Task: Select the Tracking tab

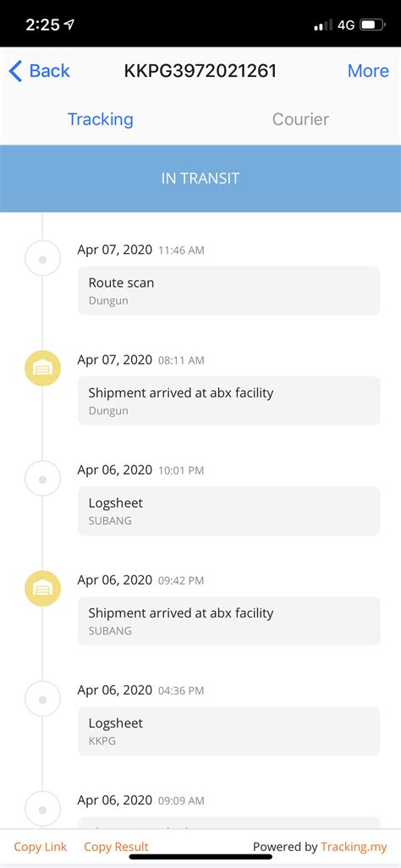Action: (x=100, y=119)
